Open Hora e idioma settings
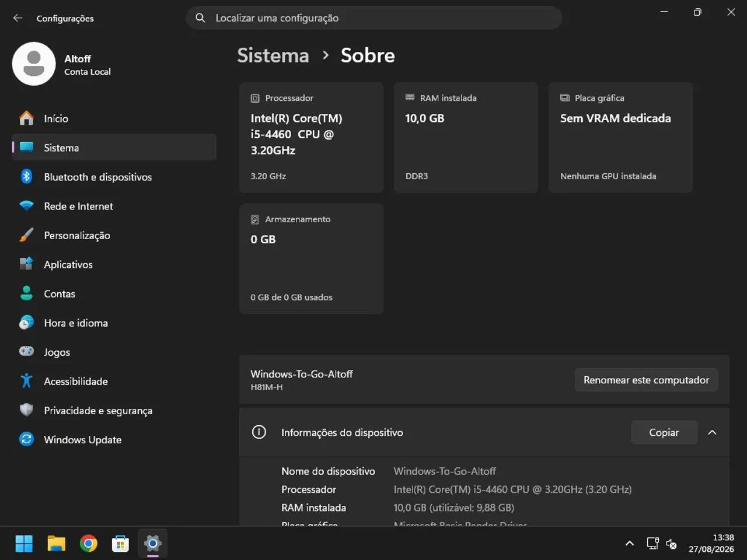The width and height of the screenshot is (747, 560). point(114,323)
